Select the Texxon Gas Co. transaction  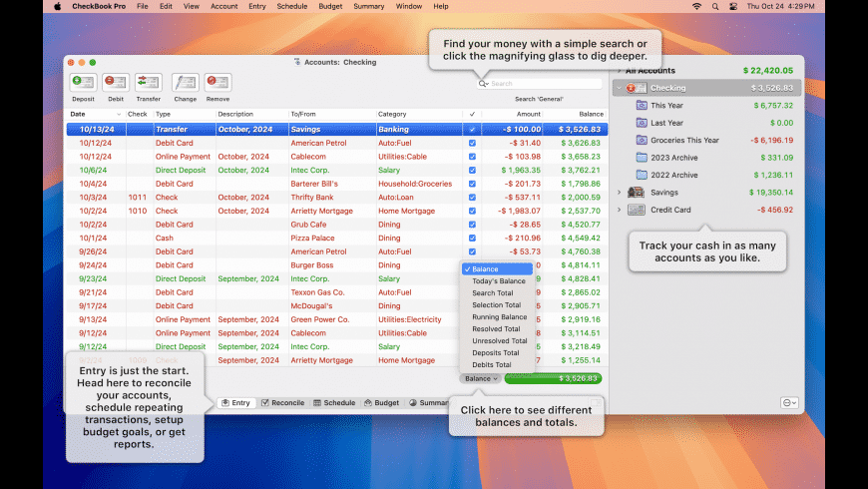(x=337, y=292)
